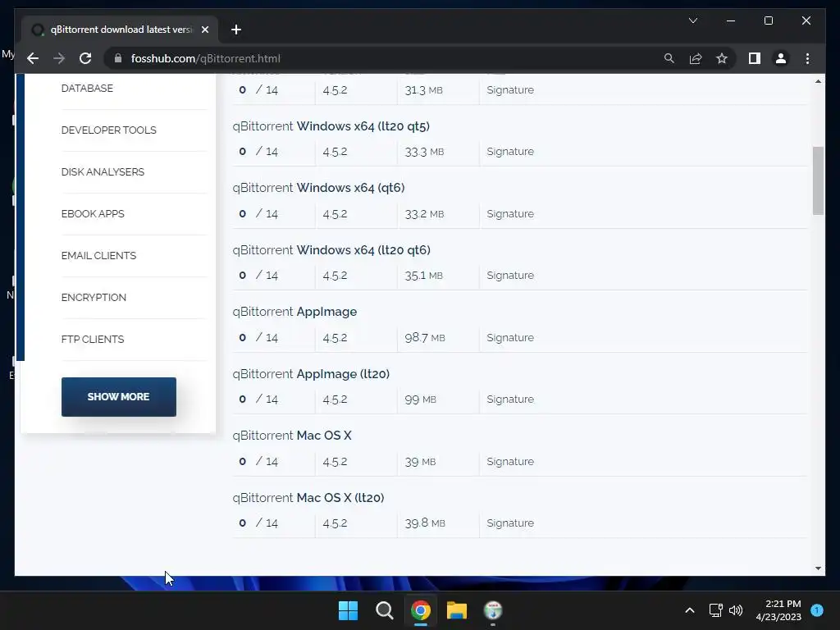Open the ENCRYPTION category
Viewport: 840px width, 630px height.
pyautogui.click(x=94, y=297)
